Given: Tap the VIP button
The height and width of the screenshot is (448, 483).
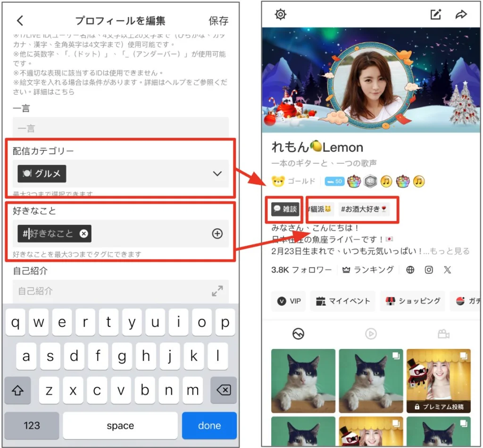Looking at the screenshot, I should [x=288, y=301].
